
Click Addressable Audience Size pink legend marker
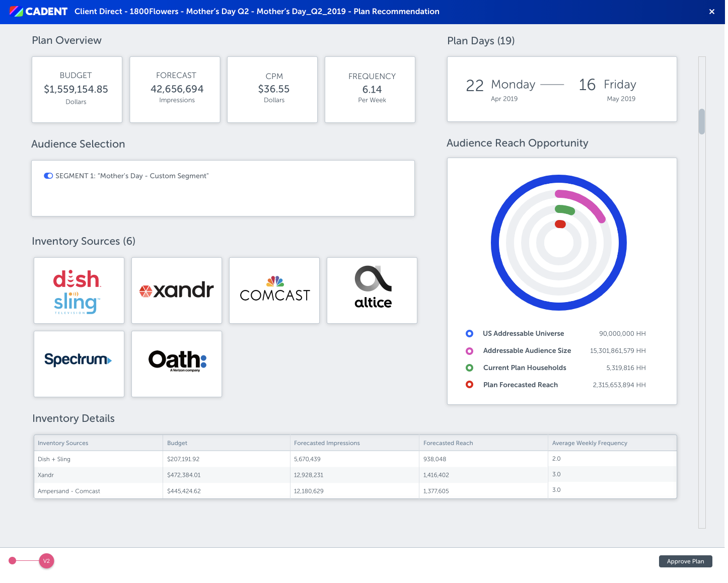pos(469,351)
